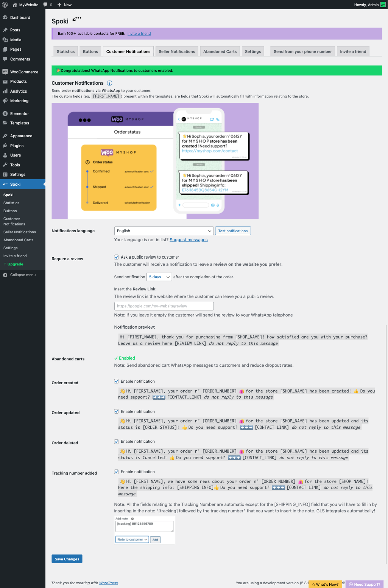Open Users sidebar icon
This screenshot has height=588, width=388.
pyautogui.click(x=5, y=155)
